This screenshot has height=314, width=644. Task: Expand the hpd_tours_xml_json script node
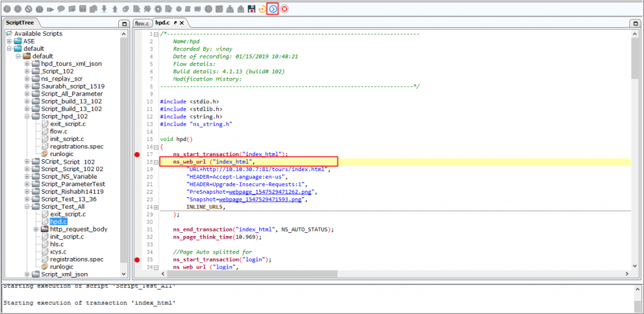27,64
